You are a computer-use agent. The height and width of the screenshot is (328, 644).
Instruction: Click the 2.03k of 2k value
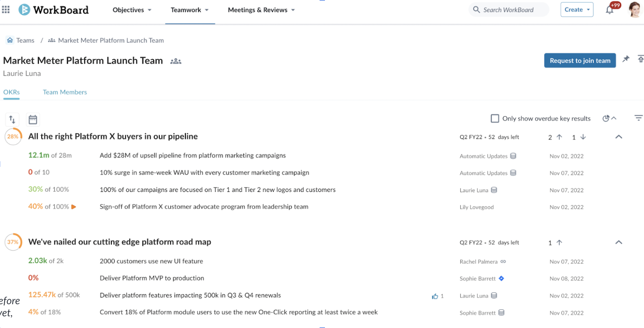click(x=46, y=261)
